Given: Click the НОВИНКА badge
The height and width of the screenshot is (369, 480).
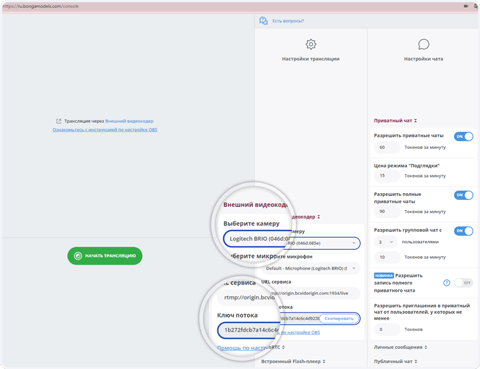Looking at the screenshot, I should (x=384, y=275).
